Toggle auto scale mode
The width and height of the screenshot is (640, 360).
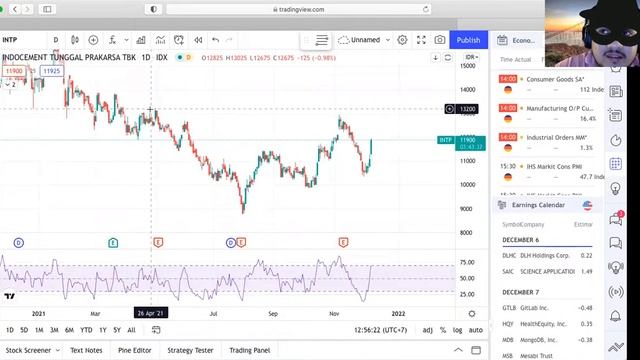[476, 330]
